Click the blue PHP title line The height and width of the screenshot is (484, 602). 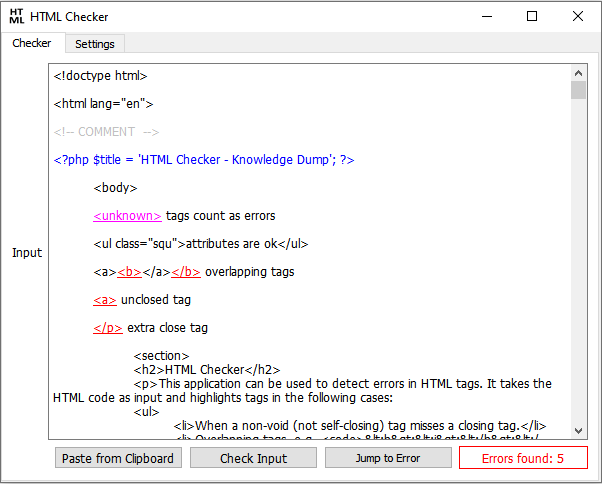[x=204, y=159]
